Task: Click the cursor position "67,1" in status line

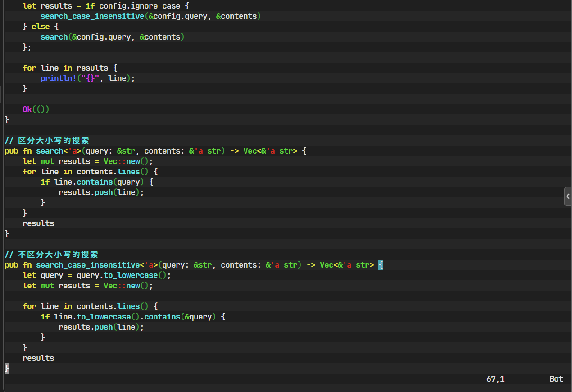Action: (495, 379)
